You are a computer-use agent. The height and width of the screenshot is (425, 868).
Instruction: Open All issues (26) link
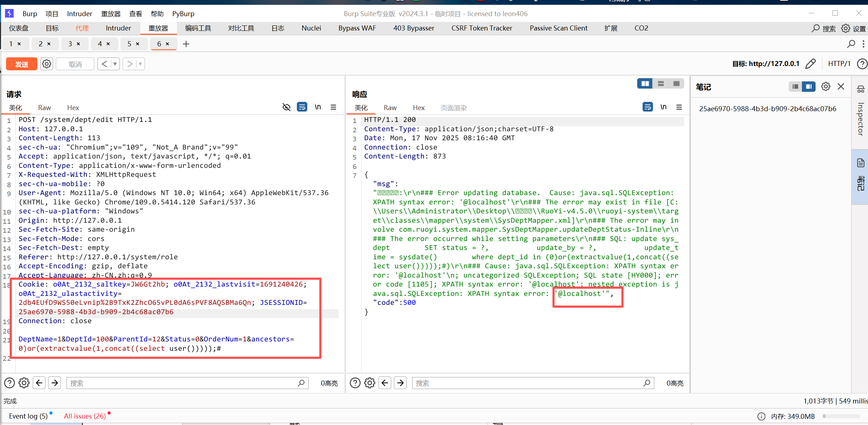[85, 416]
